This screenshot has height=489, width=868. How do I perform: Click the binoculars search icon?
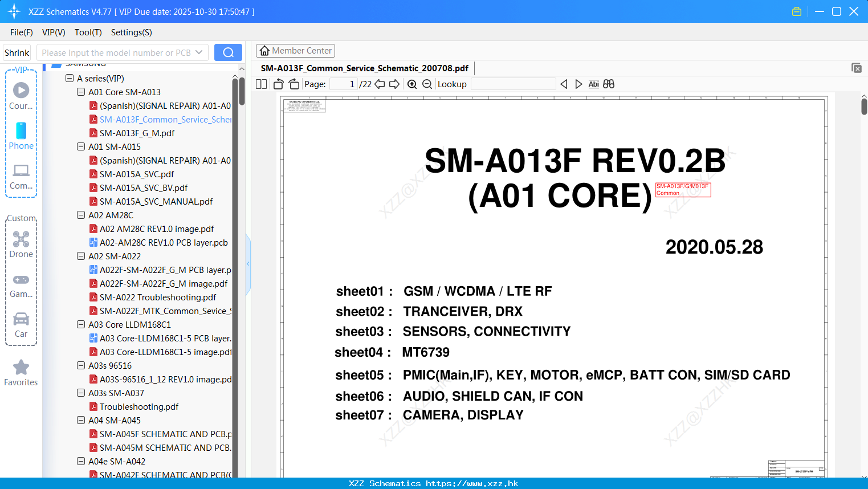[x=609, y=84]
